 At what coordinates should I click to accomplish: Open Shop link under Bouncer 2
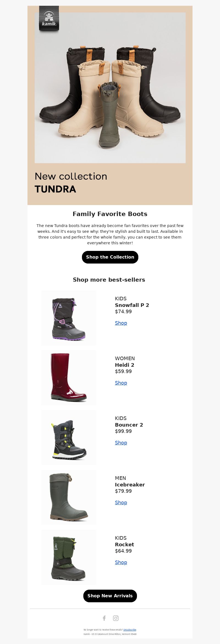121,443
